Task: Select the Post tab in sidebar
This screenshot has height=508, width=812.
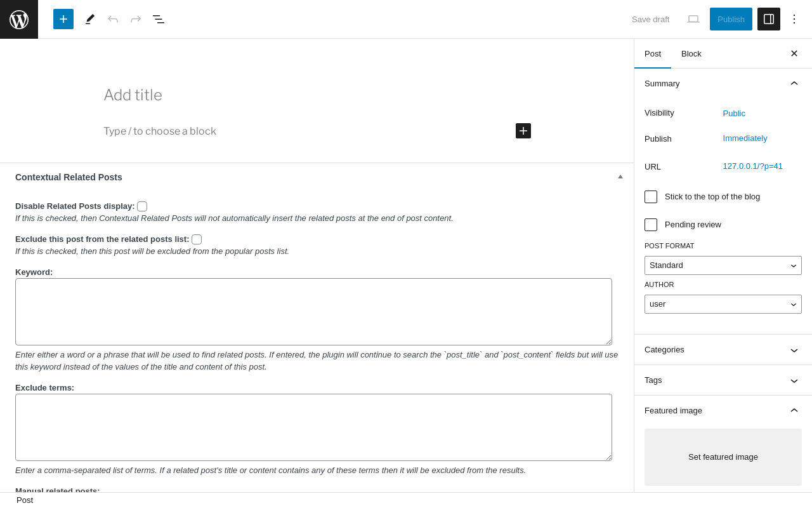Action: 653,53
